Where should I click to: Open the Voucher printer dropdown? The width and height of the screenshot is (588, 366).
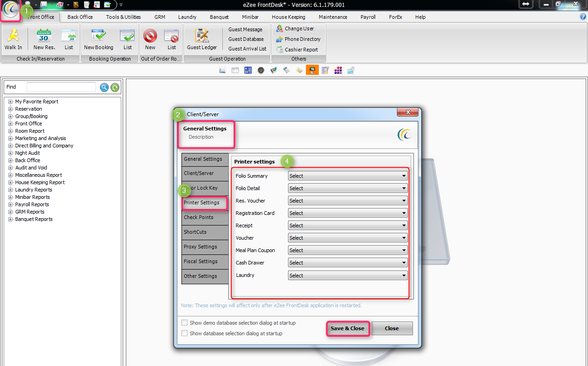[348, 238]
